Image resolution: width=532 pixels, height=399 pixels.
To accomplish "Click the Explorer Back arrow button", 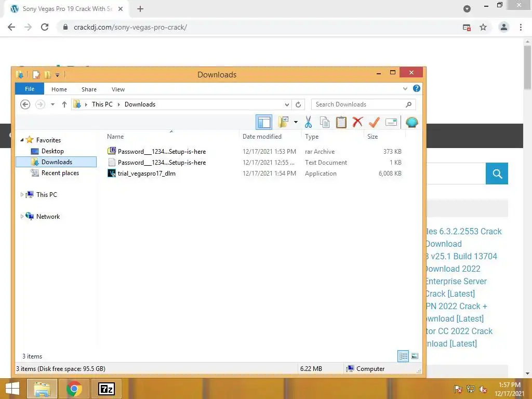I will [25, 104].
